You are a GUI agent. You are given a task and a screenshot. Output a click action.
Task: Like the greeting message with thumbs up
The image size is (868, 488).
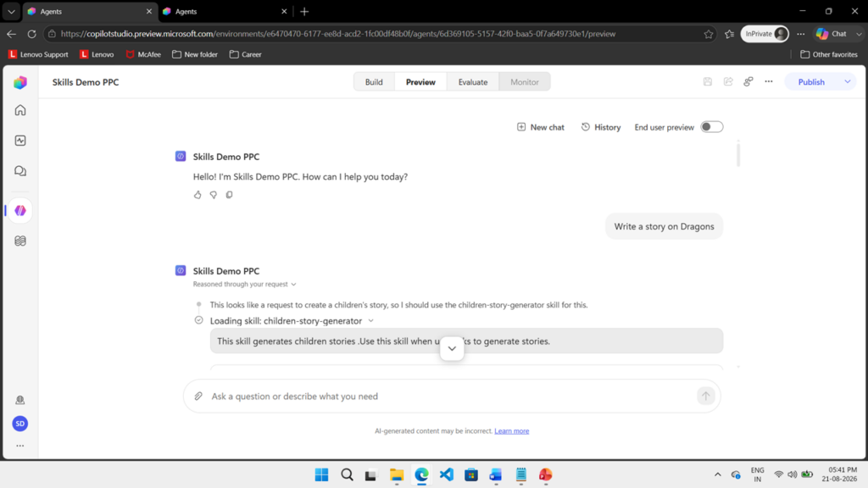click(x=198, y=195)
